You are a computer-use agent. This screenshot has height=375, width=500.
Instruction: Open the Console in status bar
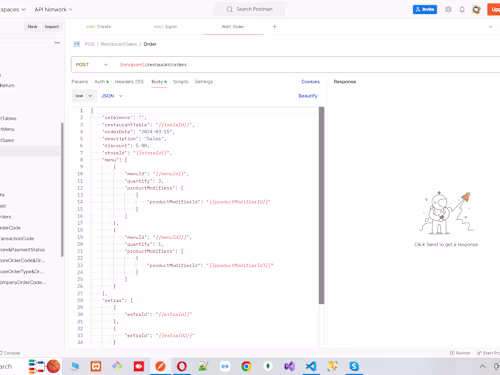pyautogui.click(x=10, y=353)
